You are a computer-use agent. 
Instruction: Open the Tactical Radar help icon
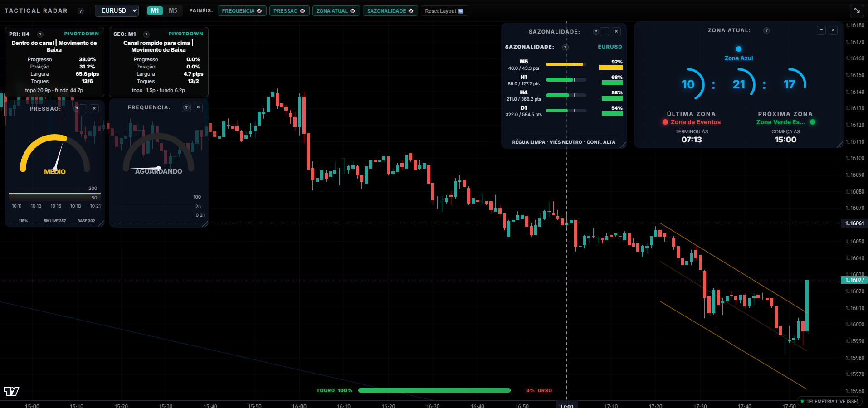click(x=81, y=11)
